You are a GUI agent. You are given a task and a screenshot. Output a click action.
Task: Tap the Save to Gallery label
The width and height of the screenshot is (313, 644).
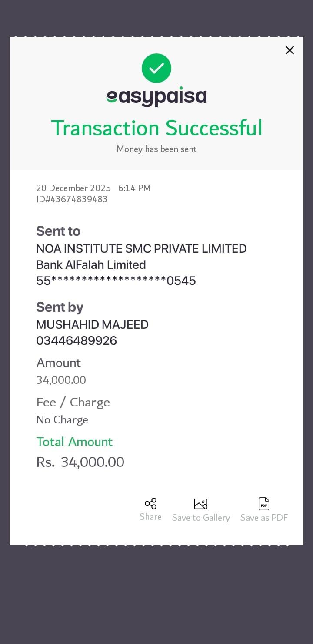(201, 518)
